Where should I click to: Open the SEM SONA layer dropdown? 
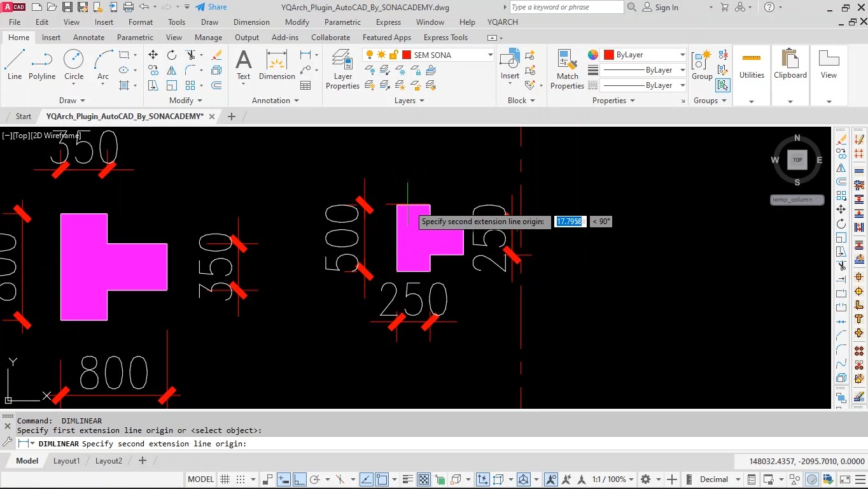point(491,55)
